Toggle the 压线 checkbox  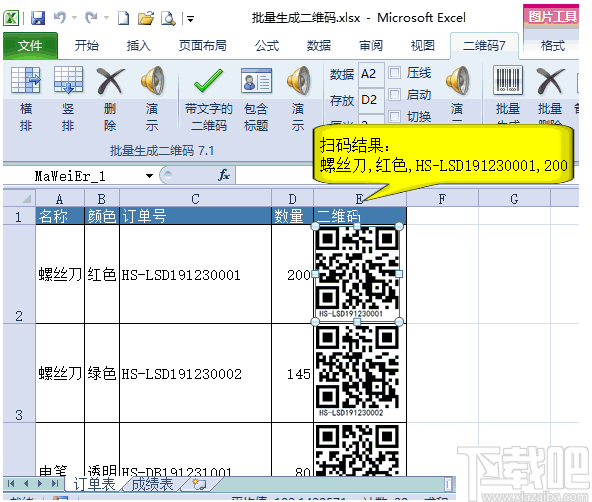(x=395, y=72)
